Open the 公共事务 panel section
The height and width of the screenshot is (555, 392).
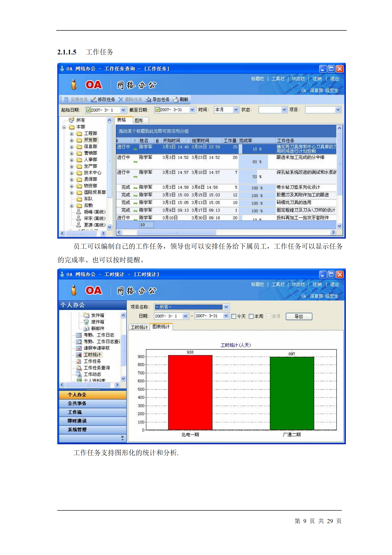93,404
